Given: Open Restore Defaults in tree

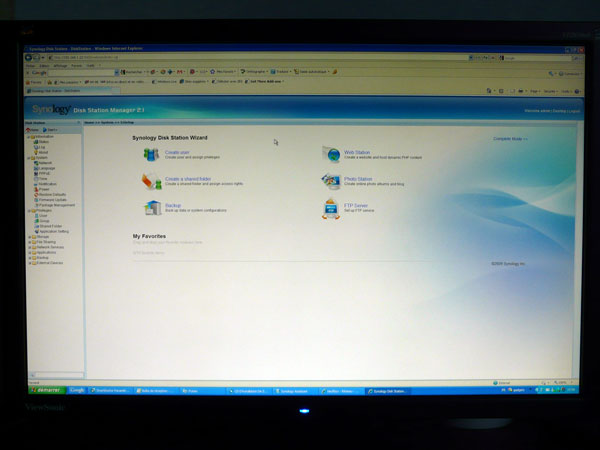Looking at the screenshot, I should (x=50, y=194).
